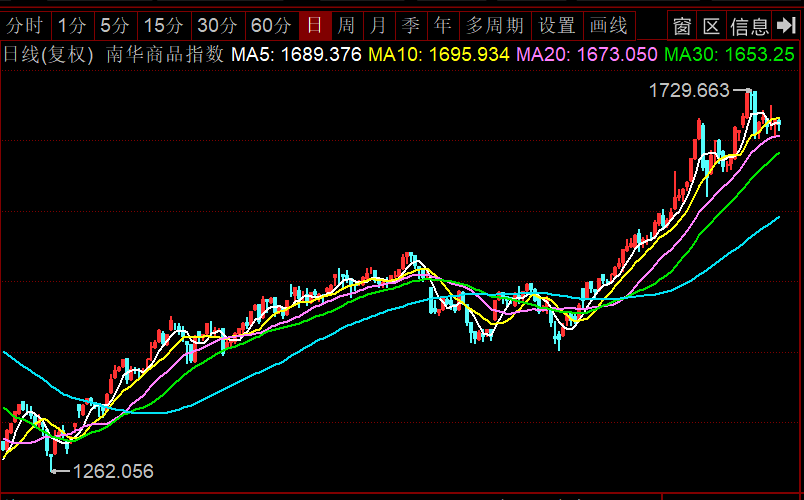Click the MA5: 1689.376 indicator
The width and height of the screenshot is (804, 500).
(296, 54)
